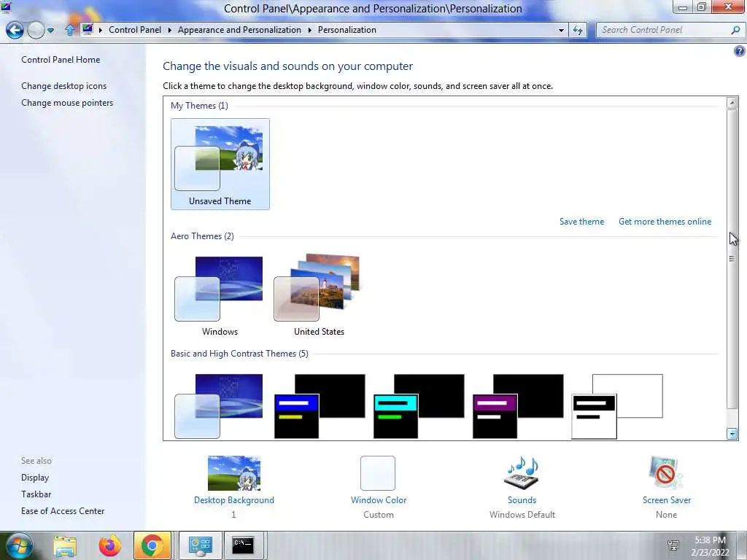The width and height of the screenshot is (747, 560).
Task: Click the window system icon in title bar
Action: [6, 7]
